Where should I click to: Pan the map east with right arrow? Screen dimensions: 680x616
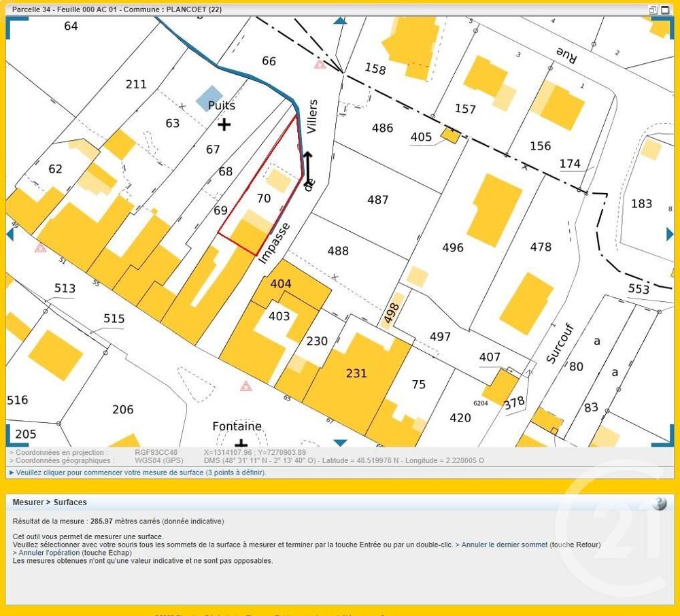point(670,234)
